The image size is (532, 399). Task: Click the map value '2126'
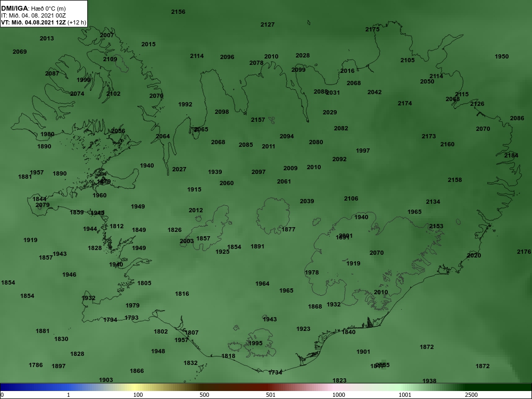click(x=477, y=104)
